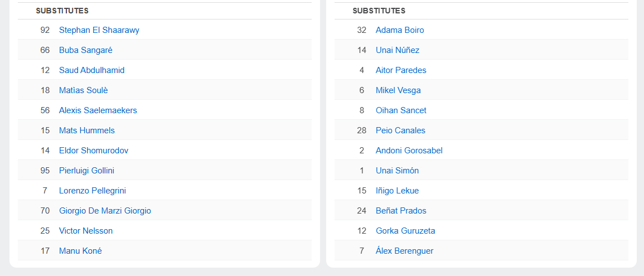644x276 pixels.
Task: Click on Mikel Vesga
Action: click(398, 90)
